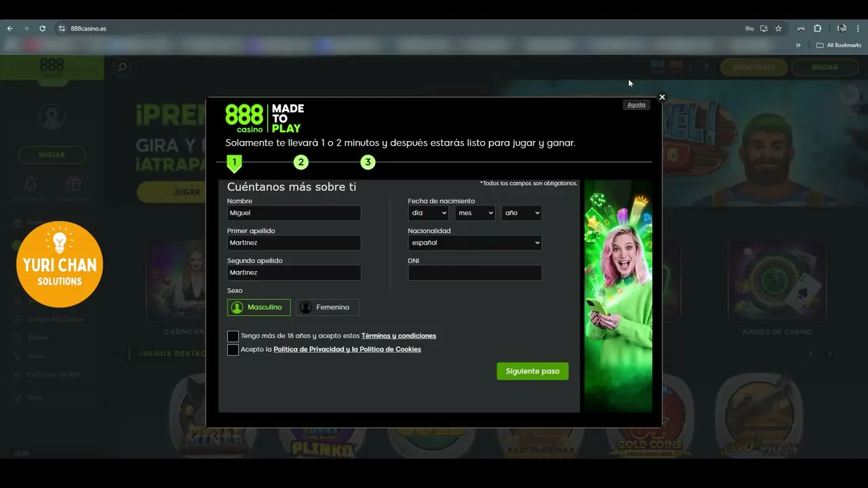Open the browser extensions puzzle icon
Viewport: 868px width, 488px height.
(x=817, y=28)
